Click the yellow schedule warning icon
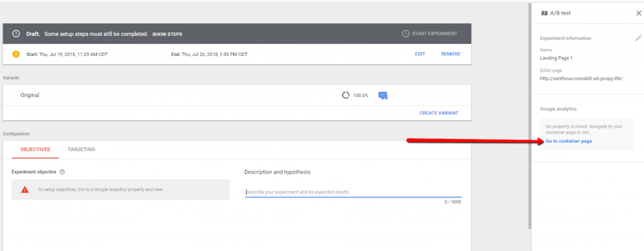Viewport: 644px width, 251px height. [16, 54]
